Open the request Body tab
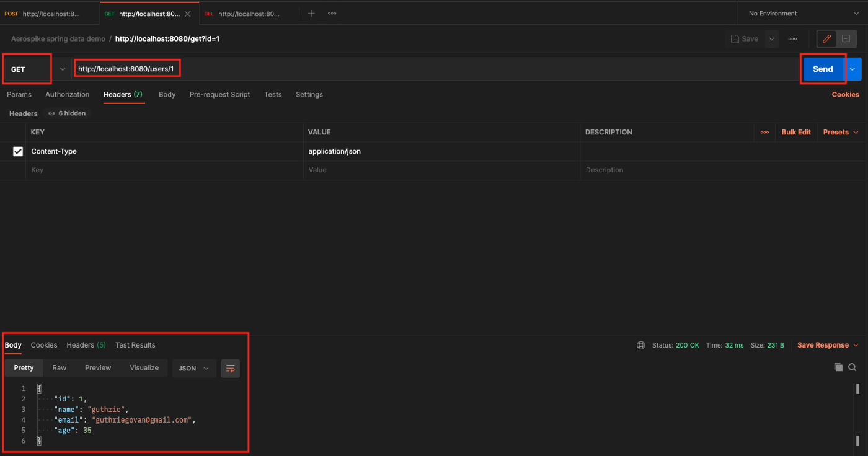868x456 pixels. click(x=167, y=95)
